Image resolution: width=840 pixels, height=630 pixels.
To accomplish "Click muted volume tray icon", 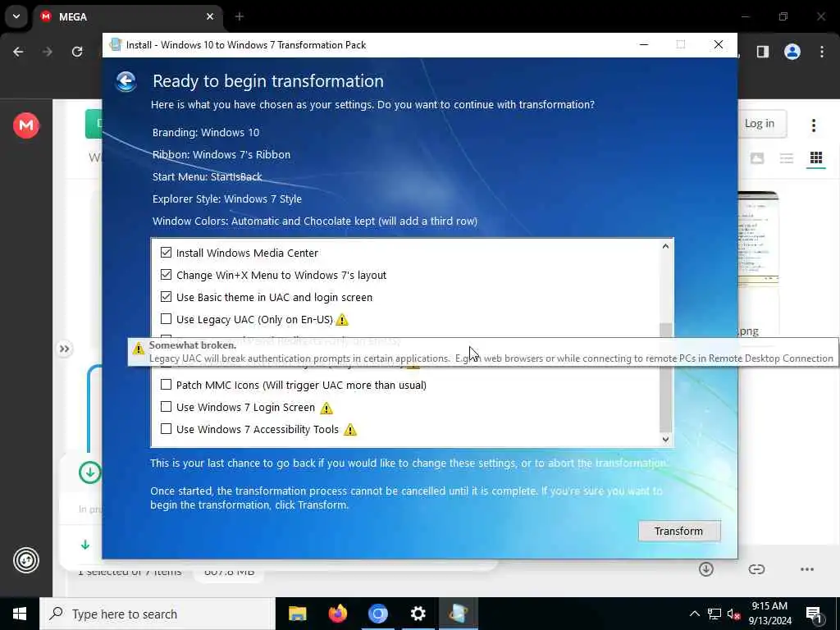I will coord(733,614).
